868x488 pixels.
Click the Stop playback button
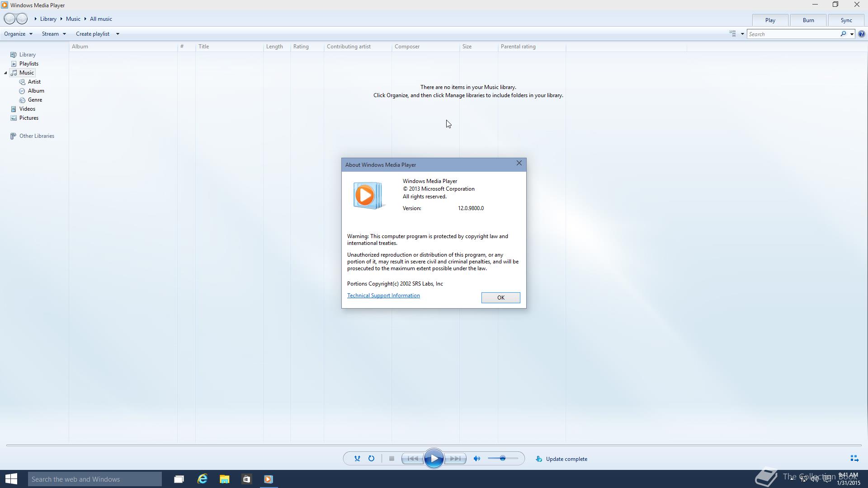392,459
